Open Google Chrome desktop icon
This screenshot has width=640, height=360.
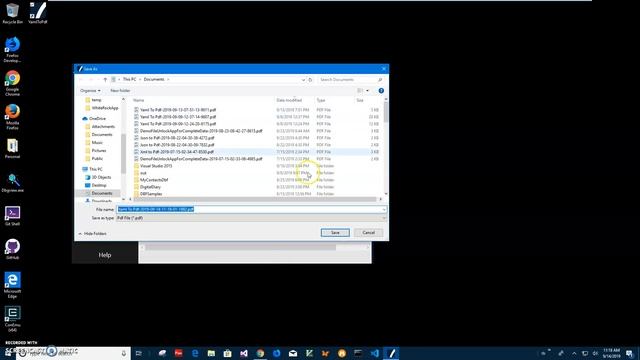[x=12, y=83]
